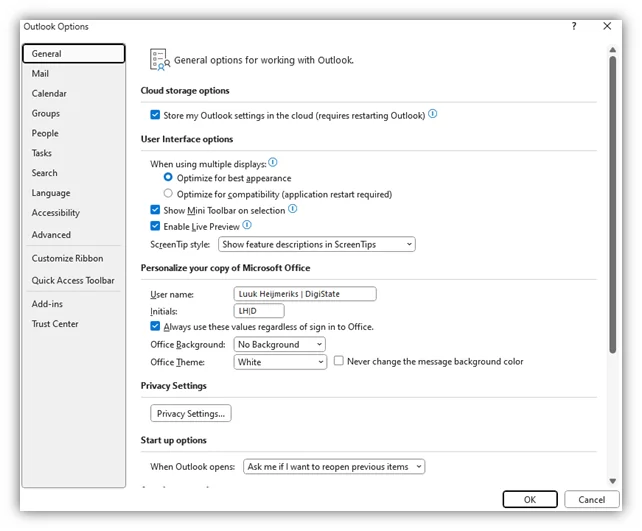Open the When Outlook opens dropdown
Screen dimensions: 642x531
coord(334,466)
